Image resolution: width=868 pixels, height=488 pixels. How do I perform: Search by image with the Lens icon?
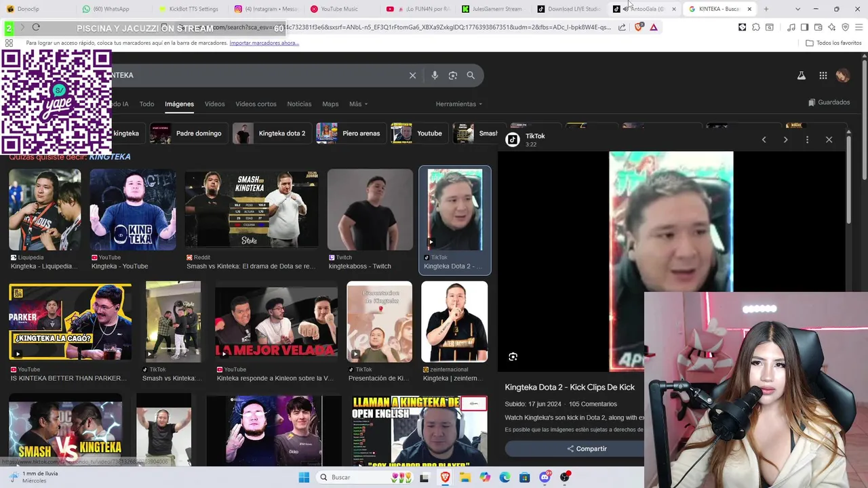click(x=453, y=75)
